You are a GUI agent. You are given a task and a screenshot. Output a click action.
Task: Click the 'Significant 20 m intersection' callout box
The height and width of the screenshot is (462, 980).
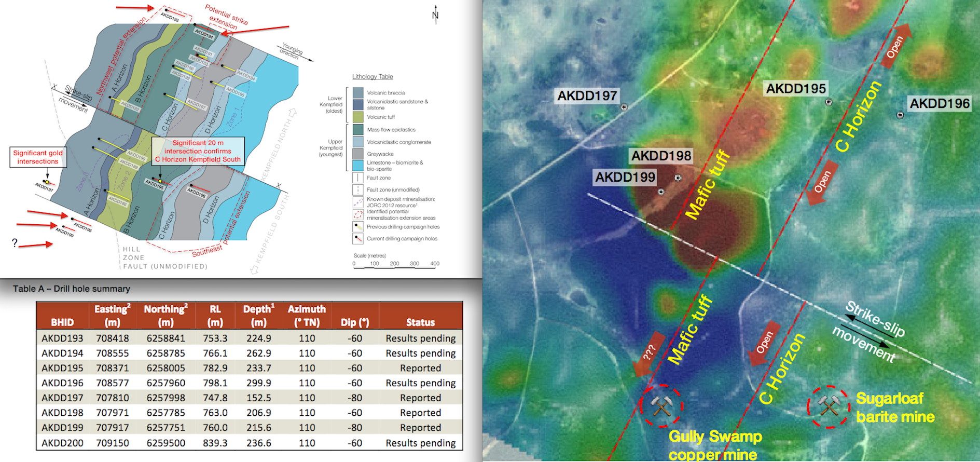click(x=198, y=151)
